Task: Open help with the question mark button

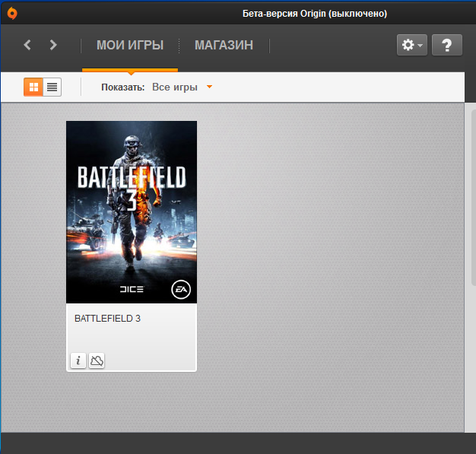Action: click(447, 45)
